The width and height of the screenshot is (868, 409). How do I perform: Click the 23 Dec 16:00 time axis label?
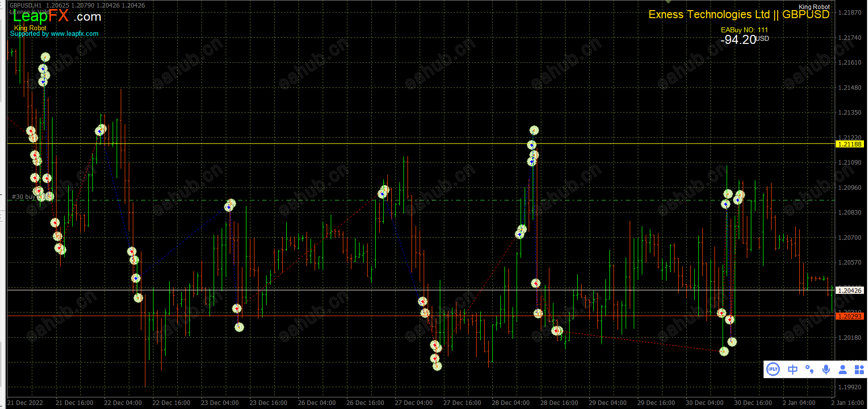tap(269, 403)
